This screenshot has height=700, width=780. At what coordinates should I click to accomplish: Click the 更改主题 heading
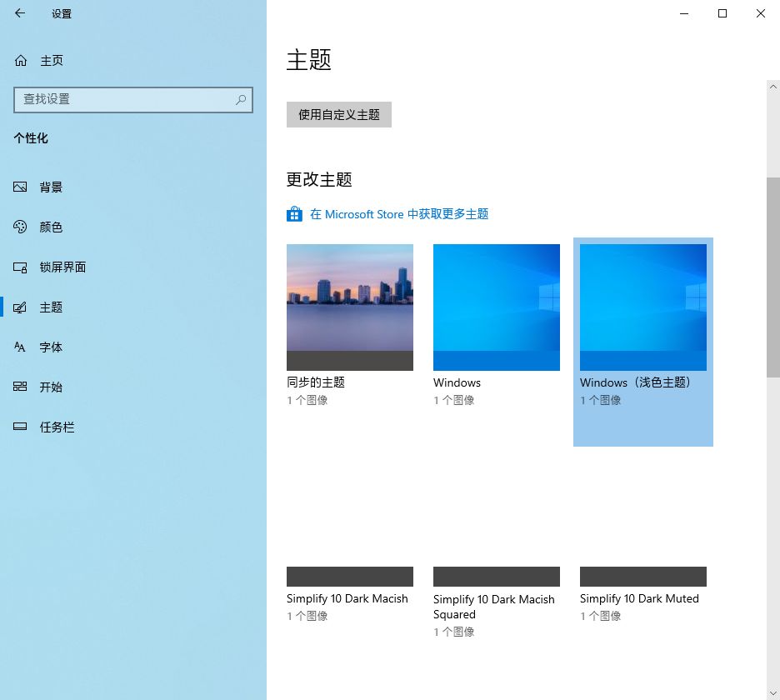(x=319, y=179)
